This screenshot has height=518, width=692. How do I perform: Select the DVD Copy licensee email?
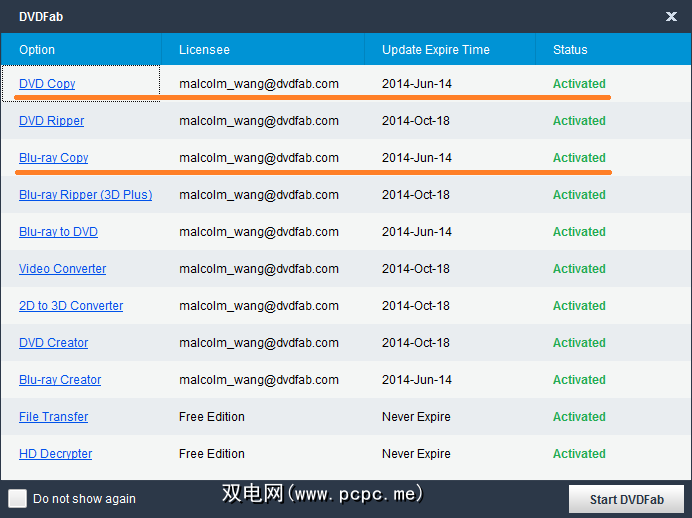(x=259, y=84)
